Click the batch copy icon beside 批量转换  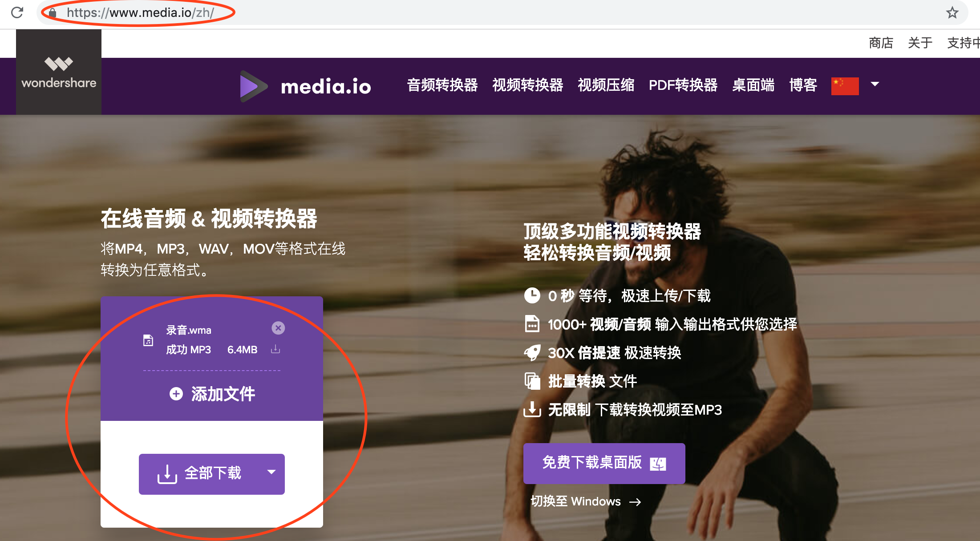532,381
